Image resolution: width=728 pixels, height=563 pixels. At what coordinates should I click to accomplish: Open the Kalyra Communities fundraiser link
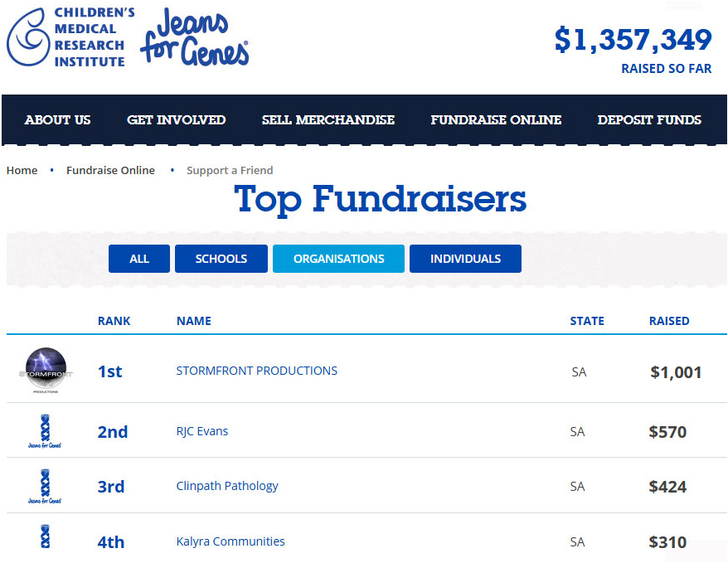point(231,541)
